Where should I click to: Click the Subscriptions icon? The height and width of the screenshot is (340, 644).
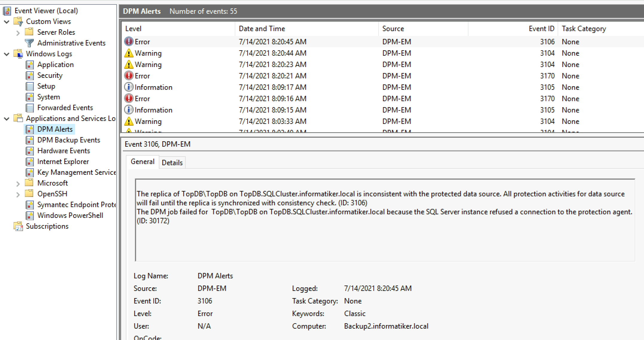point(18,226)
